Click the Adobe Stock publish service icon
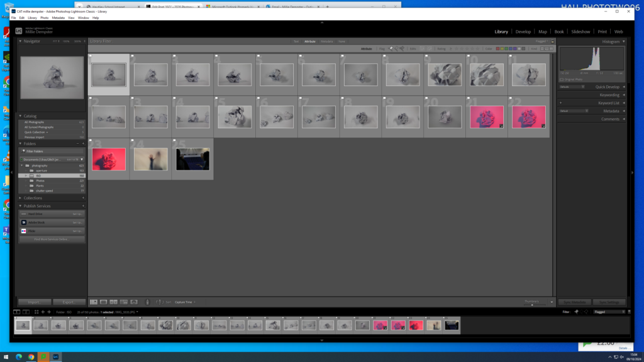Screen dimensions: 644x362 tap(24, 222)
